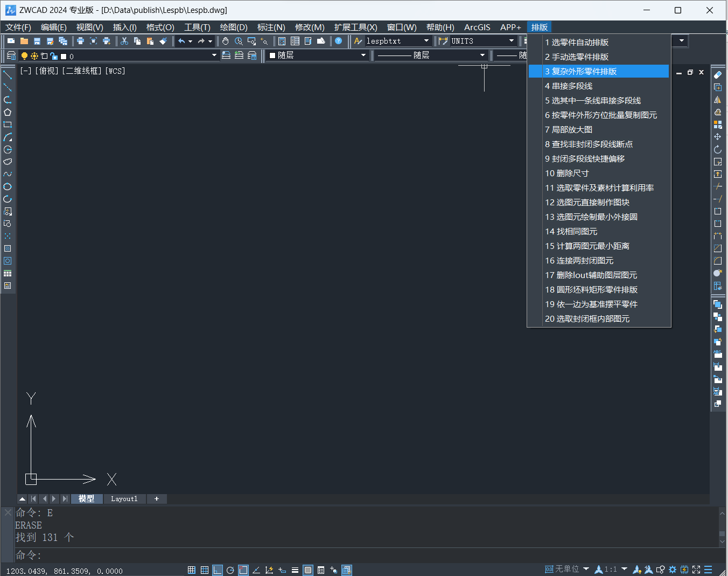This screenshot has height=576, width=728.
Task: Select the Table tool in left toolbar
Action: pyautogui.click(x=8, y=273)
